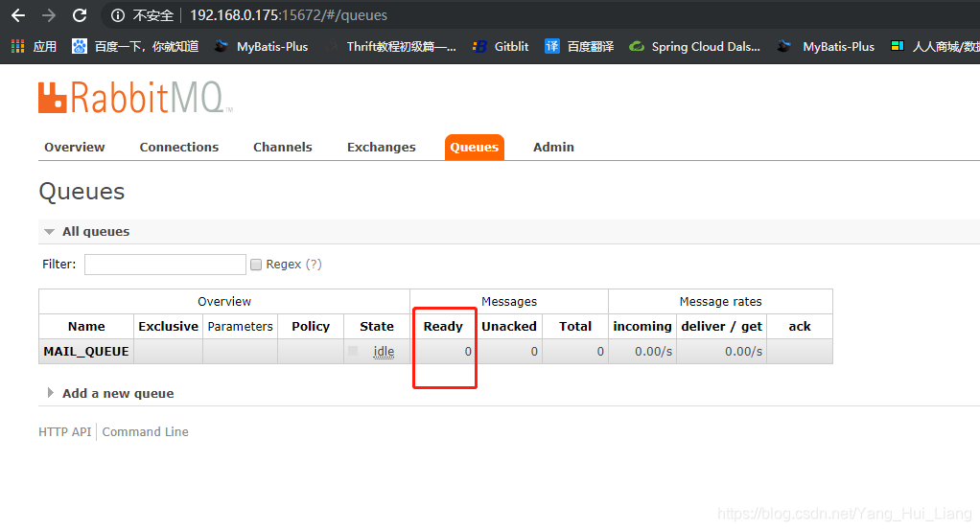Enable the Regex checkbox
The height and width of the screenshot is (531, 980).
point(256,265)
